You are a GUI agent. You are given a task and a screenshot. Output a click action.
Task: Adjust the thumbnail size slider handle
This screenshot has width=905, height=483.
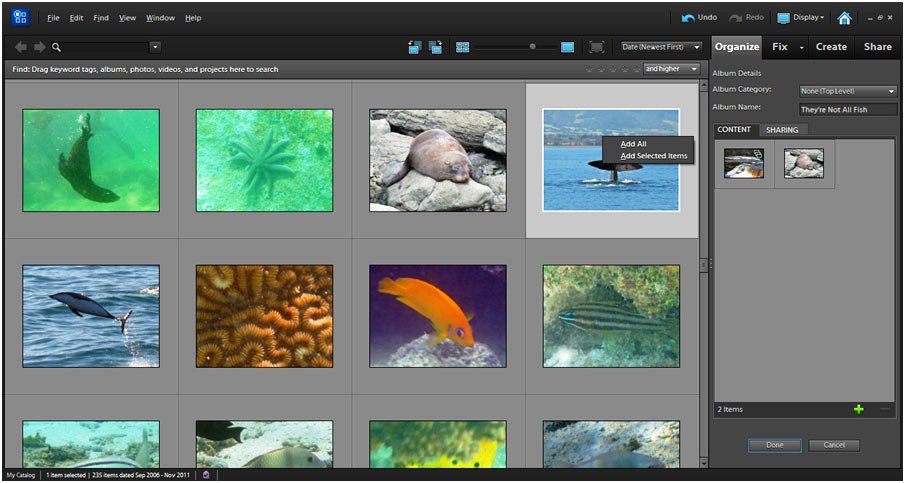(532, 47)
